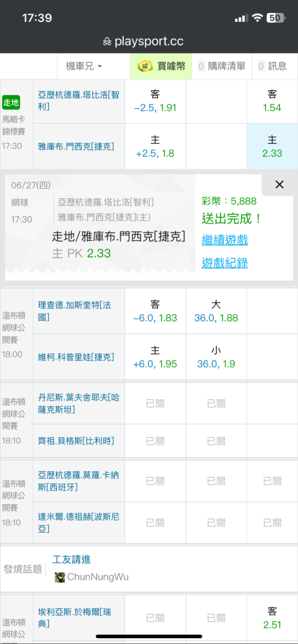Close the bet confirmation slip
298x644 pixels.
pyautogui.click(x=279, y=185)
